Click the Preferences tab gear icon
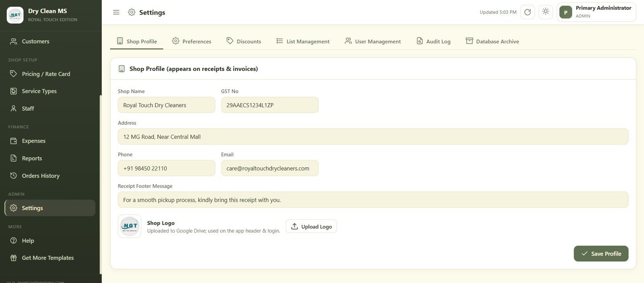The image size is (644, 283). click(x=175, y=41)
